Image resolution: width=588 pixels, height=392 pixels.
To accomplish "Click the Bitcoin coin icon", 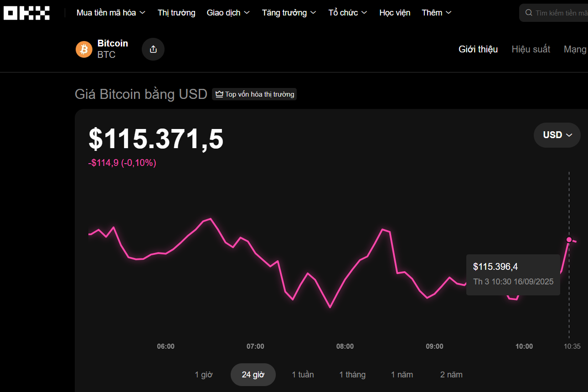I will pos(84,49).
